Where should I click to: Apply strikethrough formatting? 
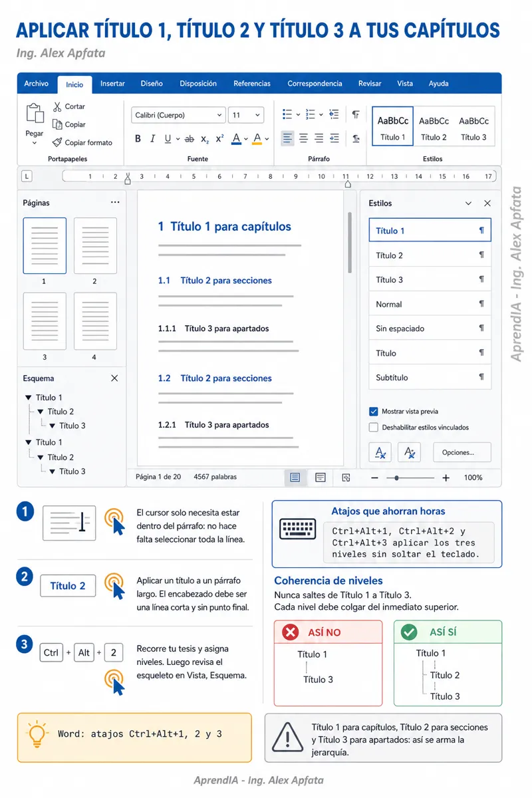pyautogui.click(x=189, y=139)
